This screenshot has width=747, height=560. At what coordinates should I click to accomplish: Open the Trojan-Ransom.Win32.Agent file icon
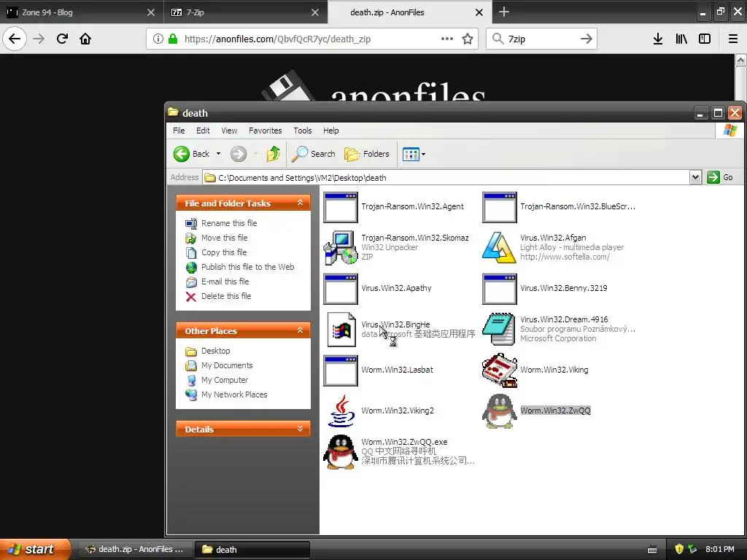pyautogui.click(x=340, y=207)
